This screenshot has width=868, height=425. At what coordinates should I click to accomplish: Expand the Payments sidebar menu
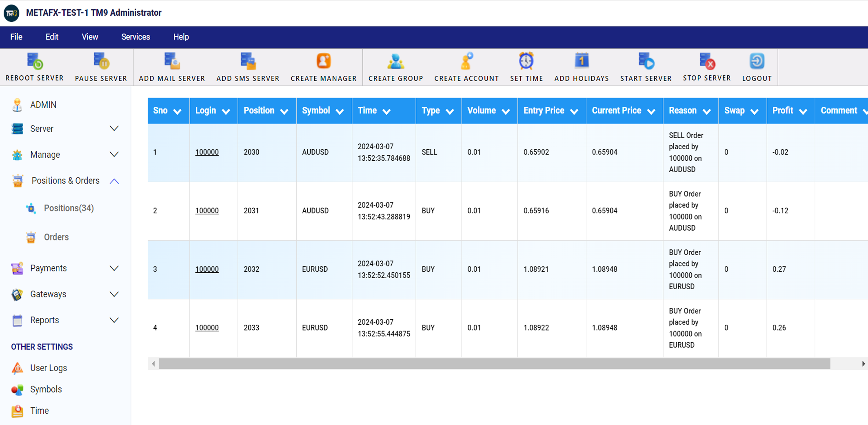(114, 268)
